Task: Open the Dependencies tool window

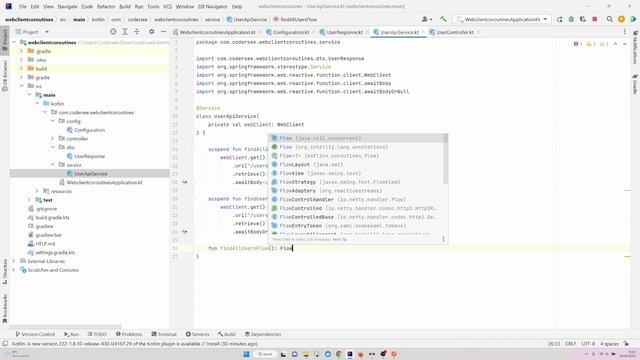Action: [x=262, y=334]
